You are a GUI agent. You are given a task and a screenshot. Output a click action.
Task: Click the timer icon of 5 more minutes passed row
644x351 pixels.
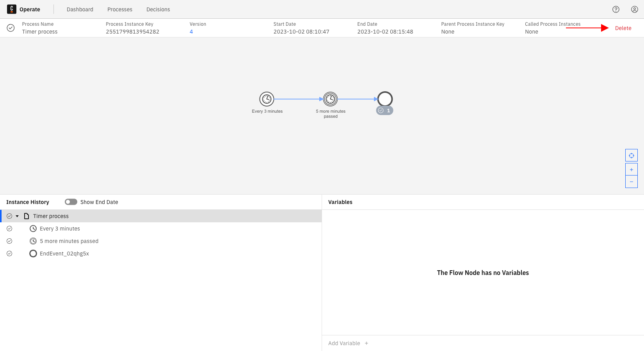[33, 241]
